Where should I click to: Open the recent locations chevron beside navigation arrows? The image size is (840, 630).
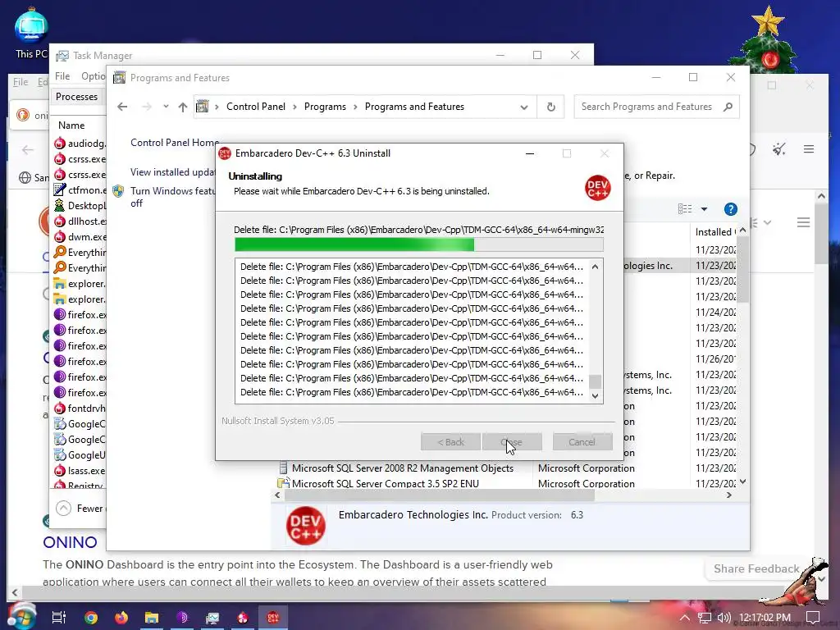[166, 106]
